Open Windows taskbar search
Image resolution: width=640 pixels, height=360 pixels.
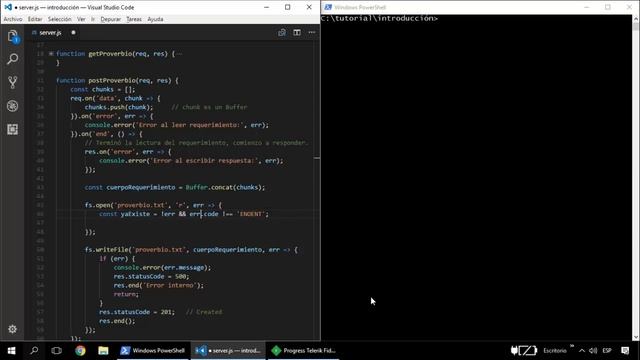[34, 351]
